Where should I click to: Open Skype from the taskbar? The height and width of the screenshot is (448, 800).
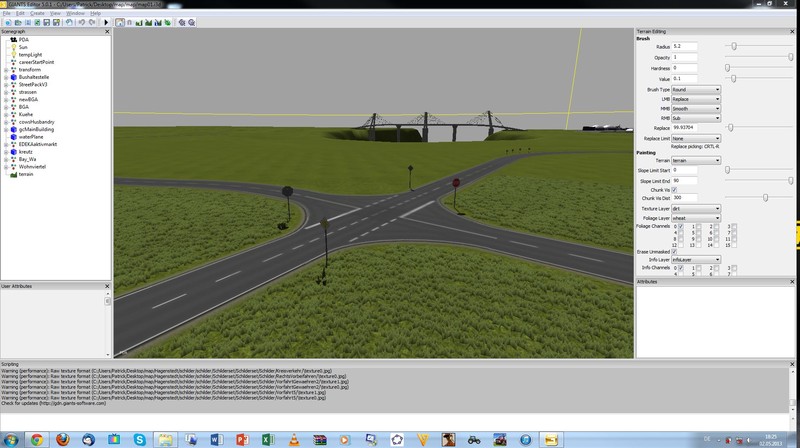pos(140,439)
